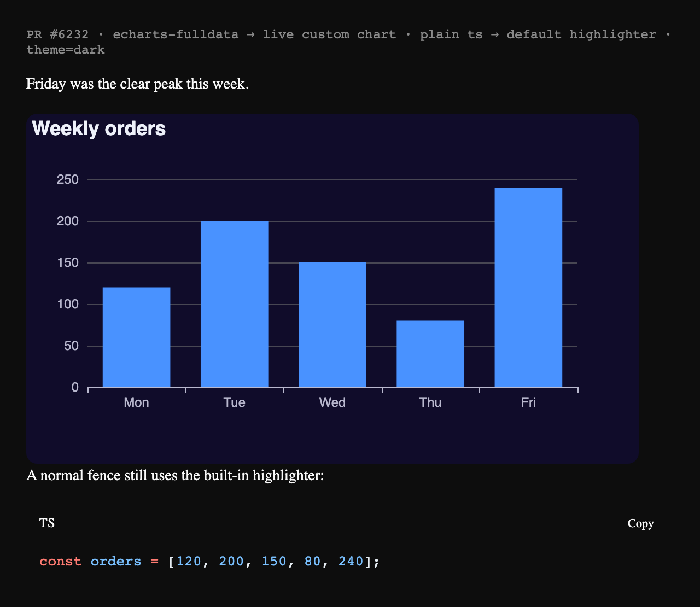Click the 250 y-axis label
Viewport: 700px width, 607px height.
68,180
